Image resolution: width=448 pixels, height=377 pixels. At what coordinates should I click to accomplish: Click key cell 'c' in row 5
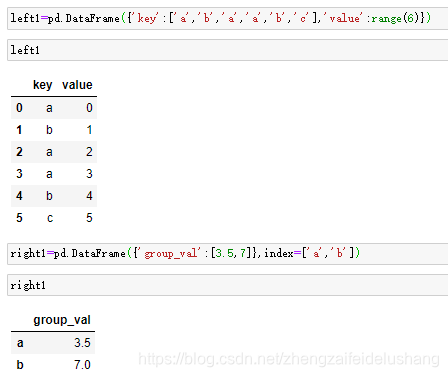(x=50, y=218)
